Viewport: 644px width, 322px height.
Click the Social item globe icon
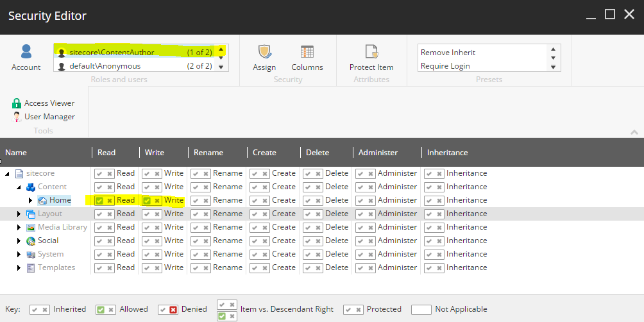pos(30,241)
